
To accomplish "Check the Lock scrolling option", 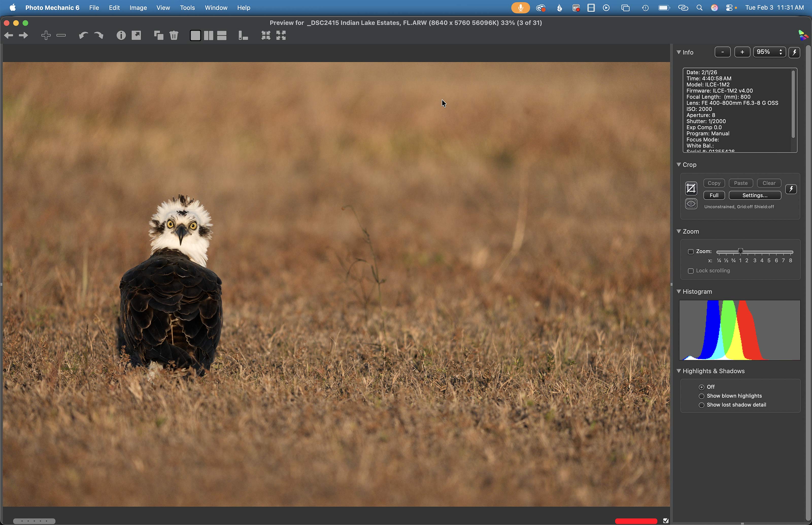I will (691, 271).
